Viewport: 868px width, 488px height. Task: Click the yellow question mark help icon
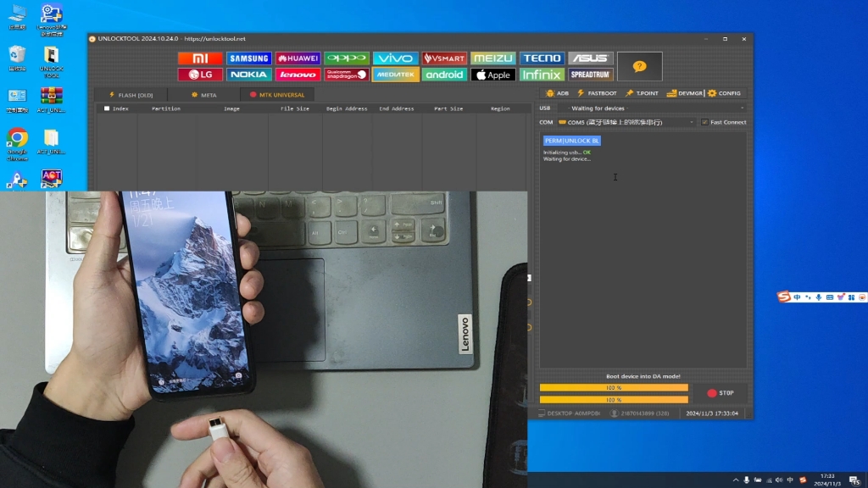click(639, 66)
